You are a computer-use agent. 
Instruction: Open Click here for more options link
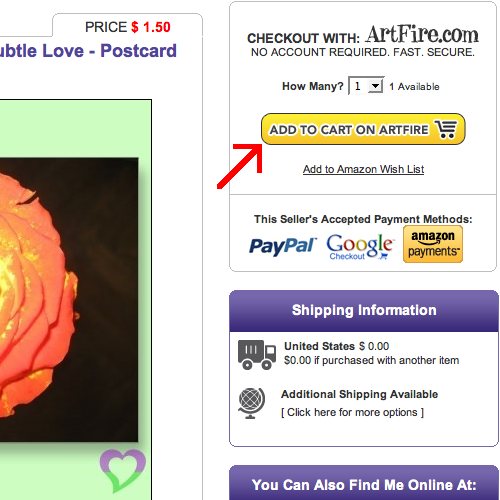pyautogui.click(x=352, y=412)
